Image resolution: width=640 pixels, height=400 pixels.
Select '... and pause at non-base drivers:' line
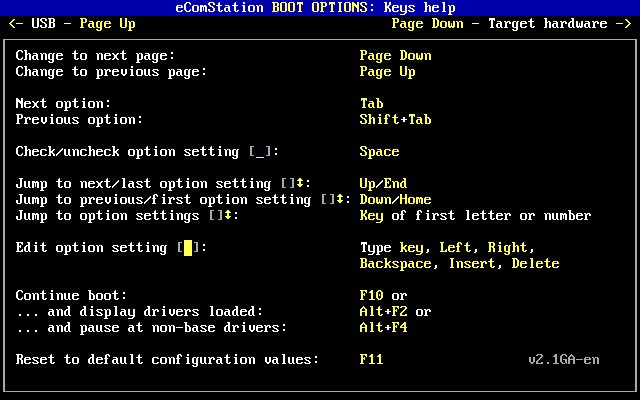(151, 328)
